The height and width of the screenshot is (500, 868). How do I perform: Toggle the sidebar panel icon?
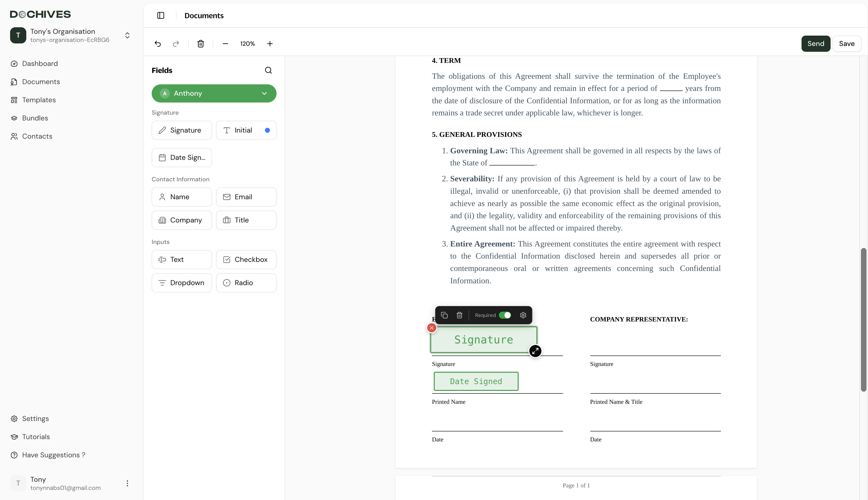[161, 15]
